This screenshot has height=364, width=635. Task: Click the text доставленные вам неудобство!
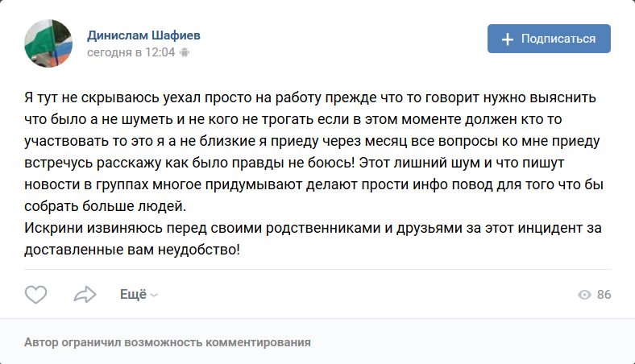[132, 250]
